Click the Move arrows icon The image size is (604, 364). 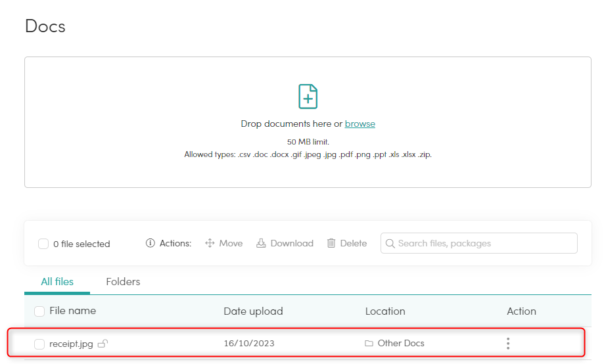(210, 243)
